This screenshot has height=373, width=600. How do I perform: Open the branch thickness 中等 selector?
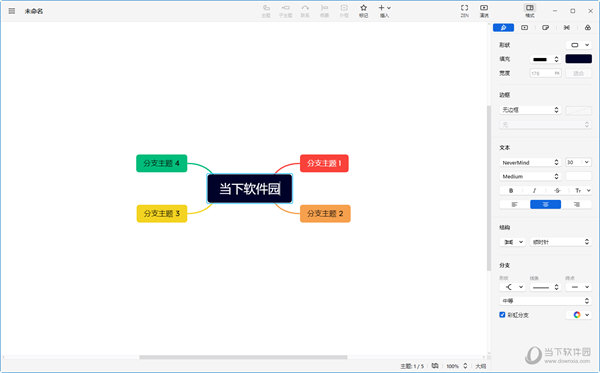[546, 301]
